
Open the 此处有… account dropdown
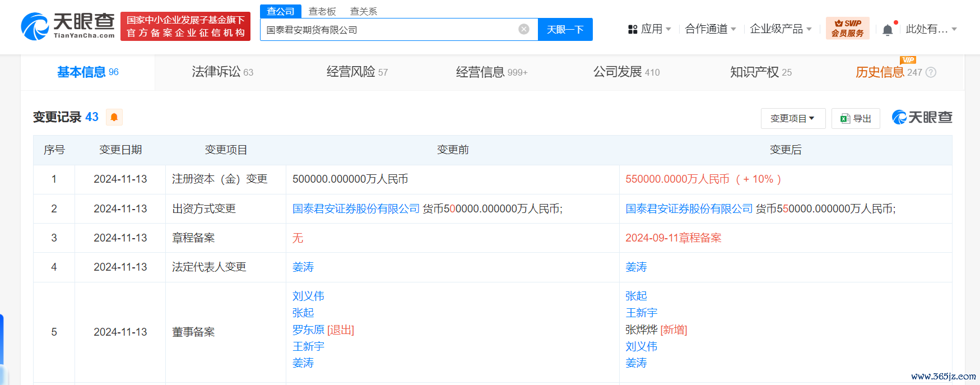click(931, 29)
